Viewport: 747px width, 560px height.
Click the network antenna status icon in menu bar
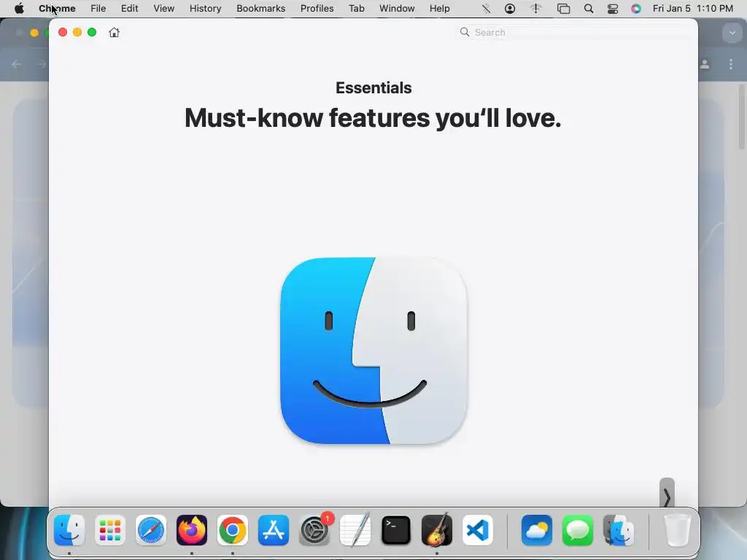pos(536,9)
